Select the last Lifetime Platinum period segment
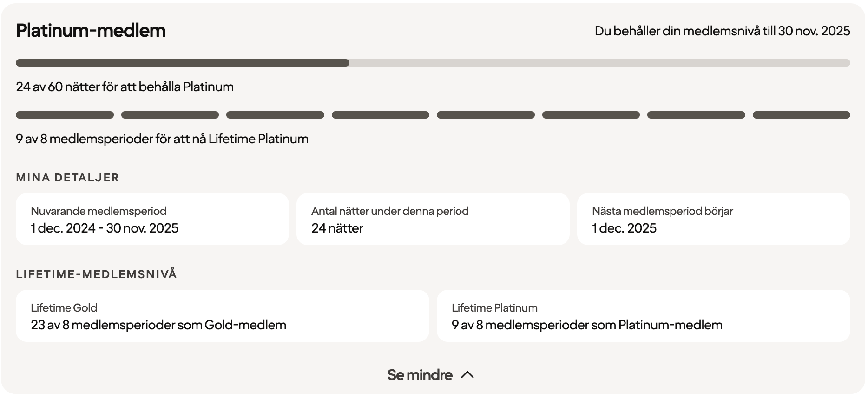Screen dimensions: 868x400 802,115
